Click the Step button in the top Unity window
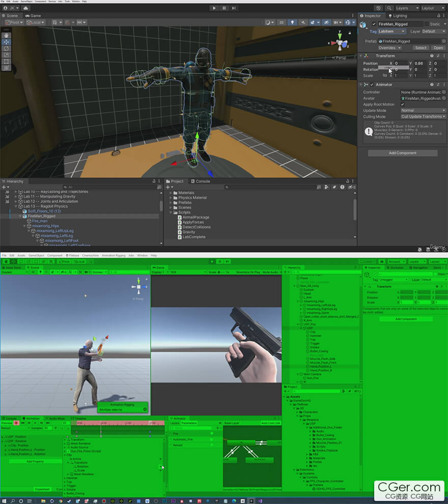448x504 pixels. click(234, 8)
